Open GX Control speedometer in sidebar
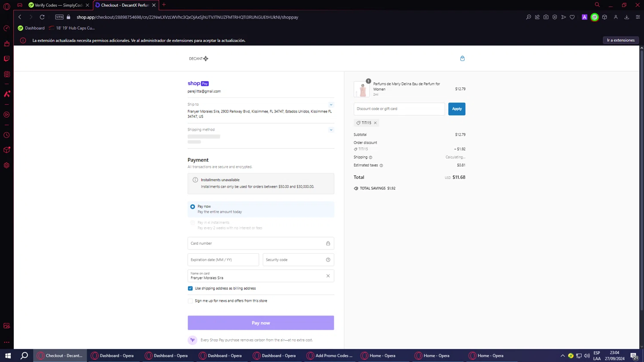Screen dimensions: 644x362 coord(6,28)
